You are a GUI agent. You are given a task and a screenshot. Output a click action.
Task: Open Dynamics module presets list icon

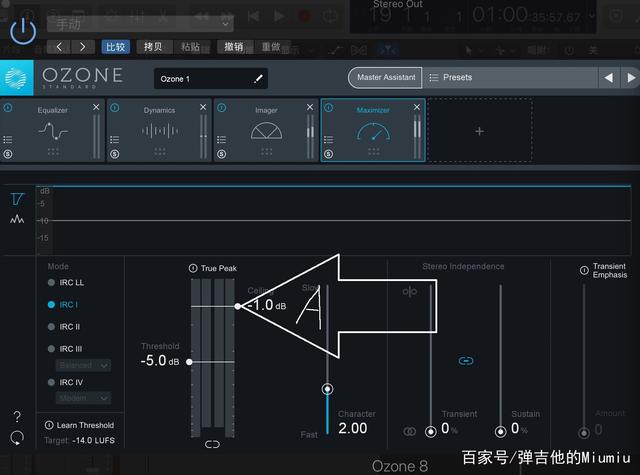[115, 140]
